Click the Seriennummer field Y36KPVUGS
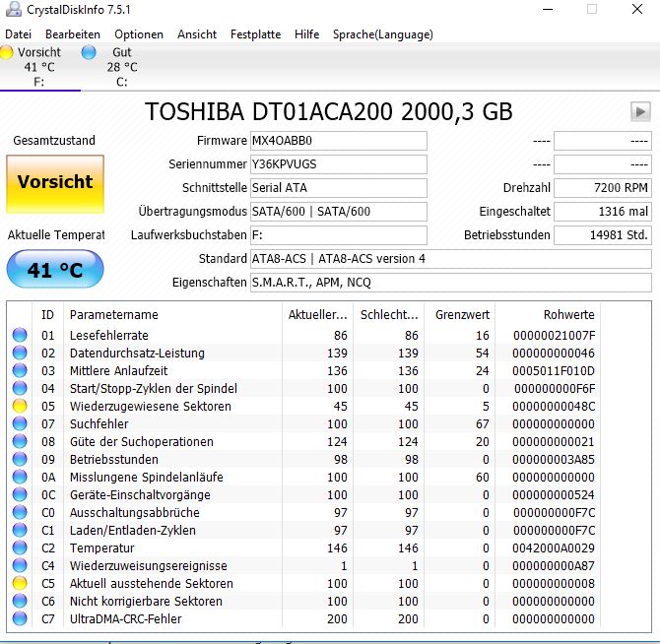This screenshot has height=644, width=660. pyautogui.click(x=339, y=164)
